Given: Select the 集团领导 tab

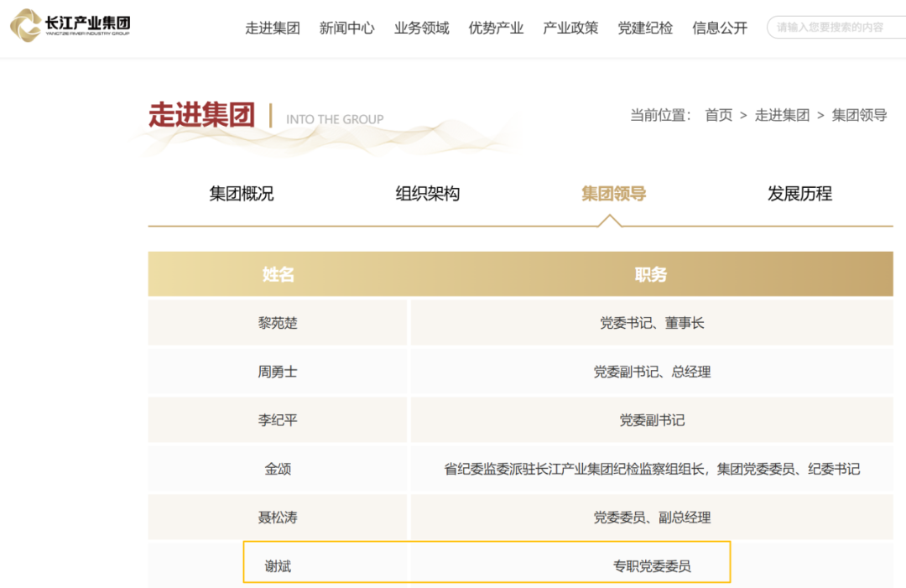Looking at the screenshot, I should pos(613,194).
